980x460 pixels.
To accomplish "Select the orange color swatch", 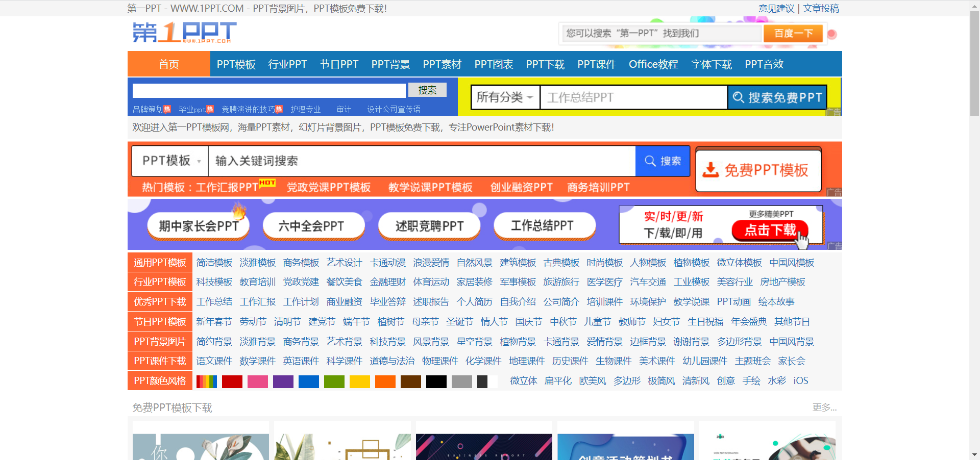I will pyautogui.click(x=385, y=381).
